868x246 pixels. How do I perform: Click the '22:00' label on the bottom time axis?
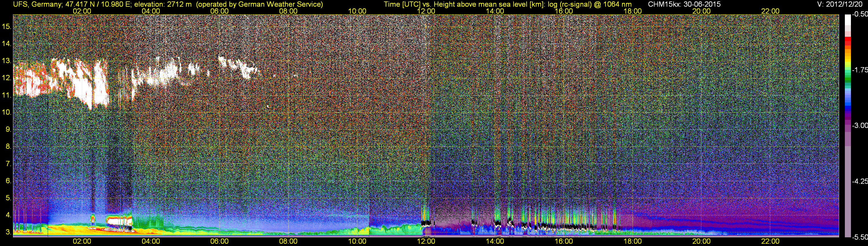point(770,241)
